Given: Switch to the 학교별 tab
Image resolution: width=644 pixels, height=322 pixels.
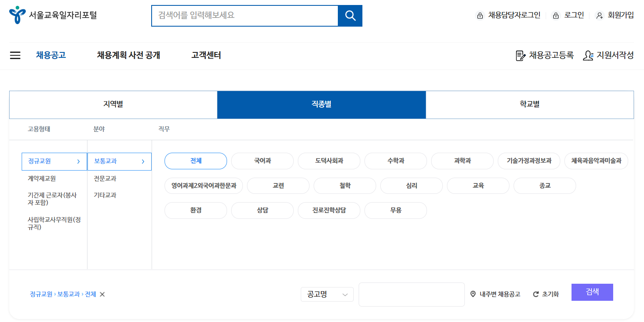Looking at the screenshot, I should coord(530,104).
